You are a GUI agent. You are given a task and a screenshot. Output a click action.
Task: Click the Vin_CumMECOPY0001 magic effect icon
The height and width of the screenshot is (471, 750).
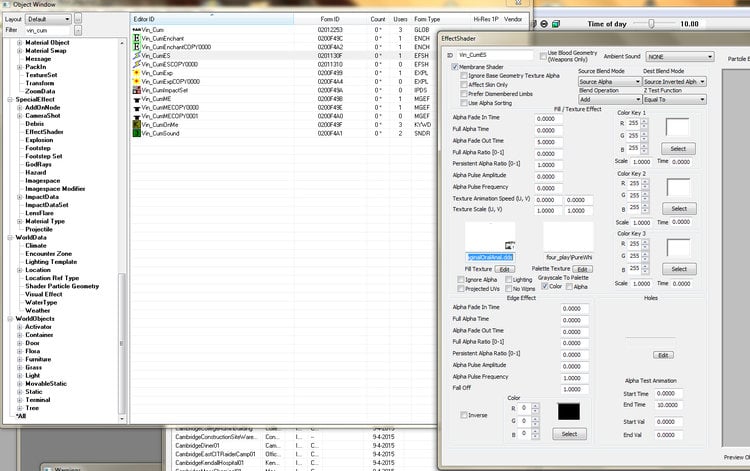tap(136, 116)
